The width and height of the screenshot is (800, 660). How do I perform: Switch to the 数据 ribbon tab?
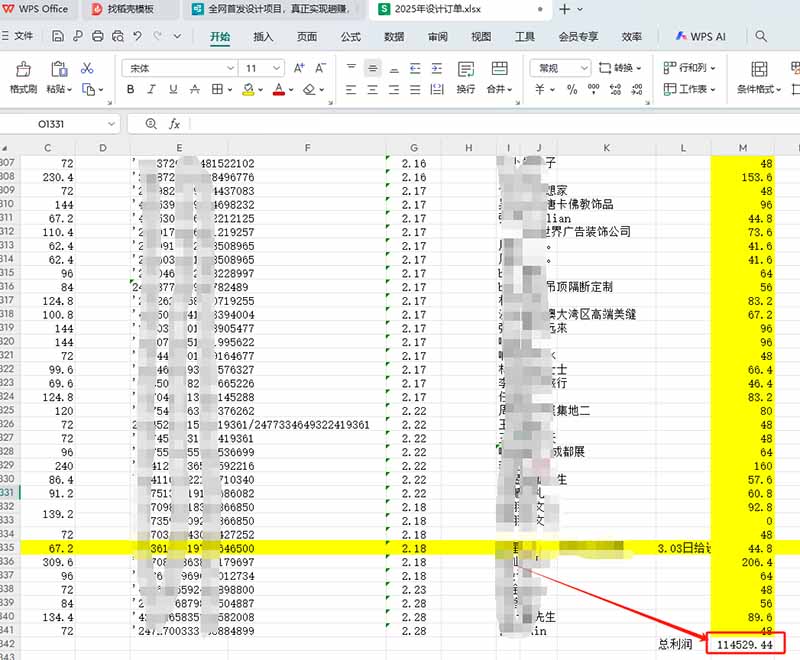coord(393,36)
